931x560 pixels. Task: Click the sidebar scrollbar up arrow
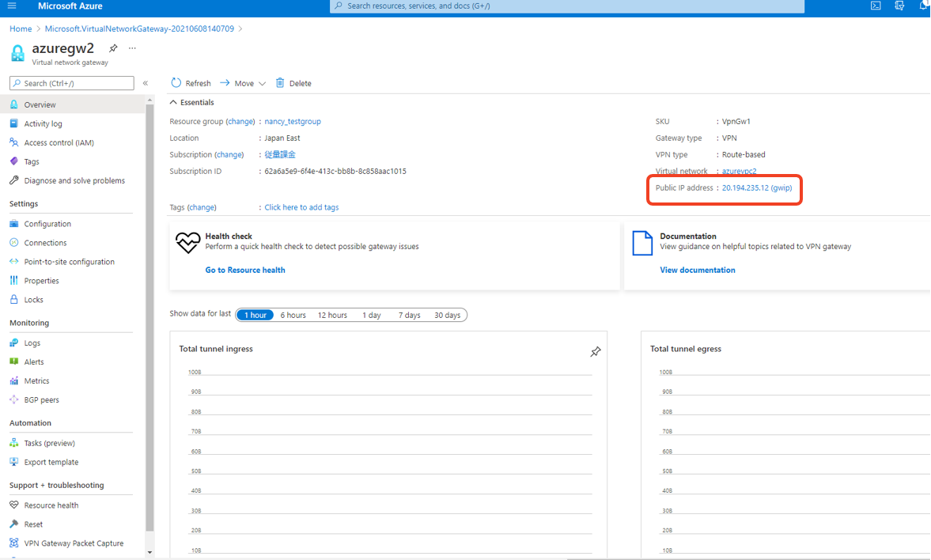point(149,99)
